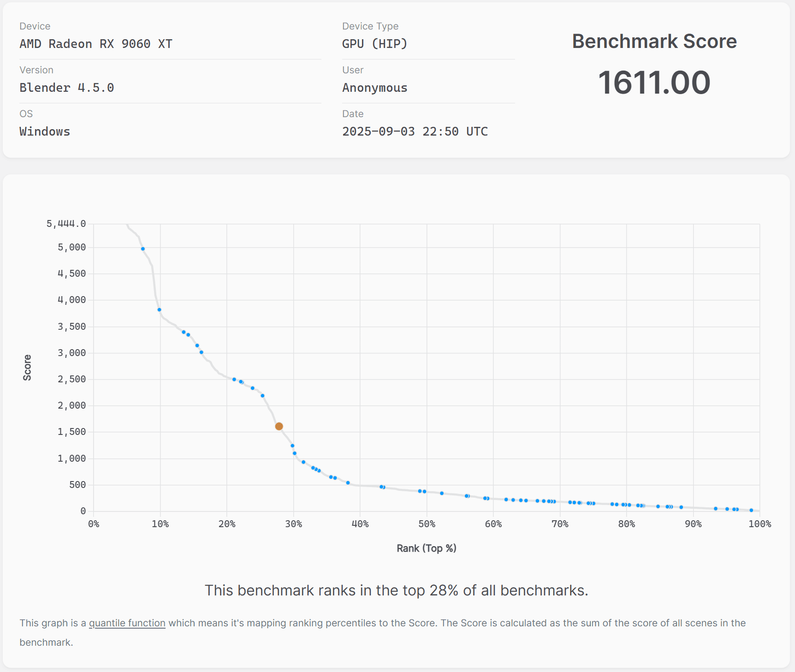Select the Anonymous user value
Image resolution: width=795 pixels, height=672 pixels.
pos(374,88)
